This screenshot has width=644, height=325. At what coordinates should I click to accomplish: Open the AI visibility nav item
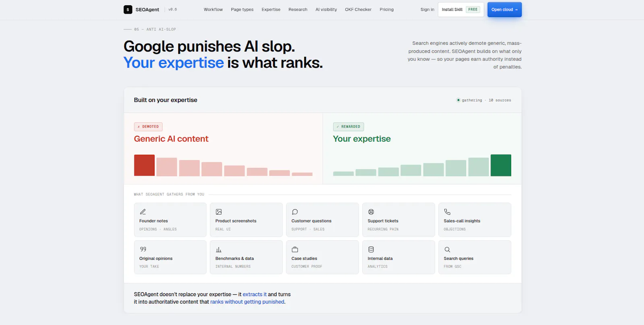(x=326, y=10)
